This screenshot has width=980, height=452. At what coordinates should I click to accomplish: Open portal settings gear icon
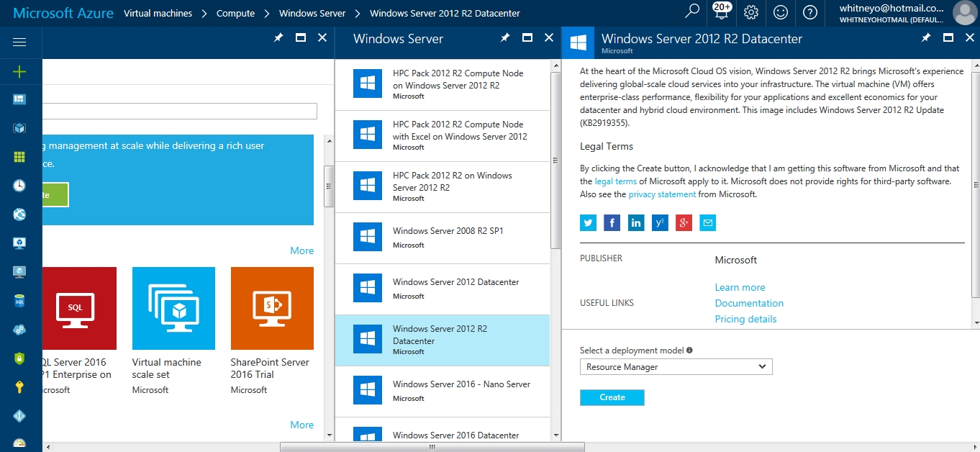pos(751,12)
